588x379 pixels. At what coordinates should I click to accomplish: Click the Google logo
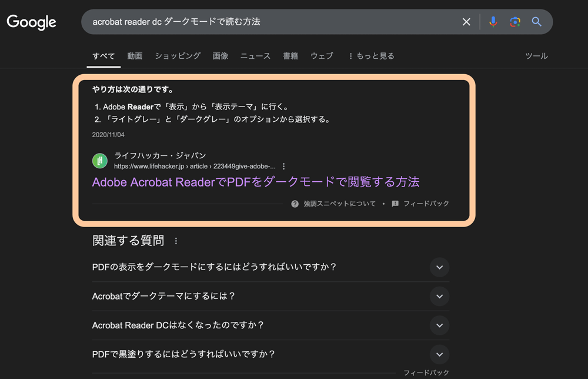tap(32, 22)
